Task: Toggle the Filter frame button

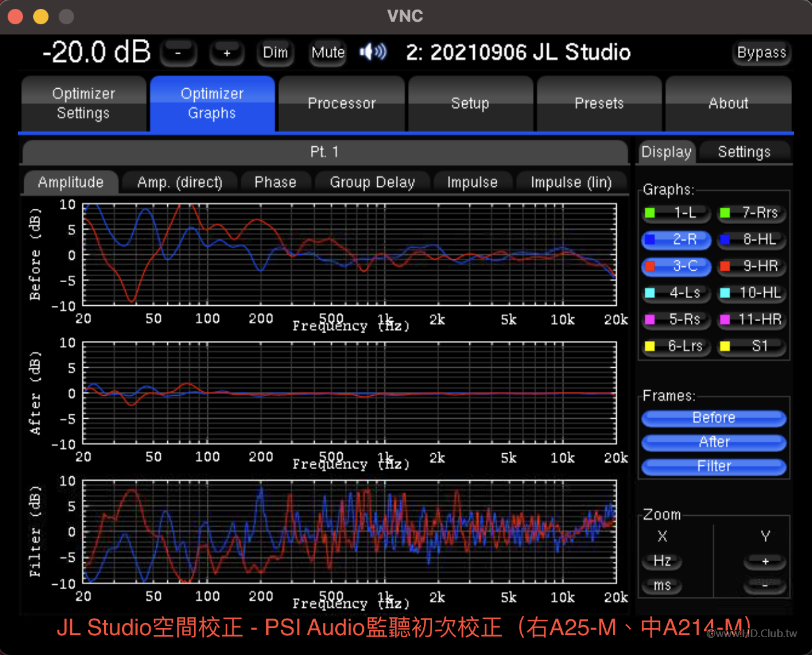Action: (x=714, y=467)
